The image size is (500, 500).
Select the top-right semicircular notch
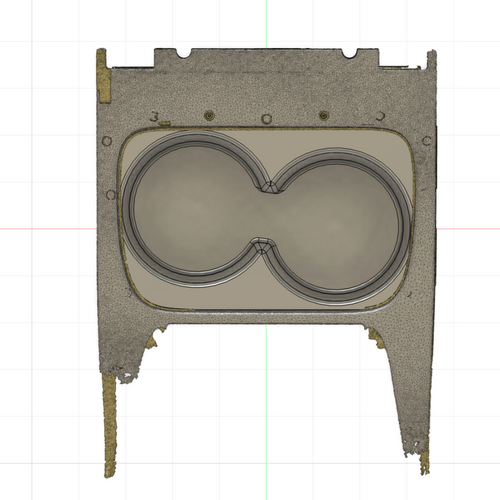pyautogui.click(x=350, y=53)
